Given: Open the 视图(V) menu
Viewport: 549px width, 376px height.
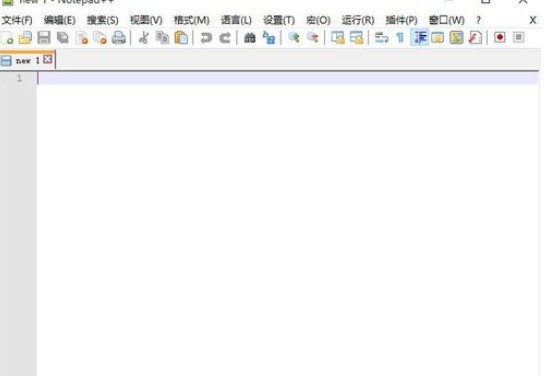Looking at the screenshot, I should click(146, 20).
